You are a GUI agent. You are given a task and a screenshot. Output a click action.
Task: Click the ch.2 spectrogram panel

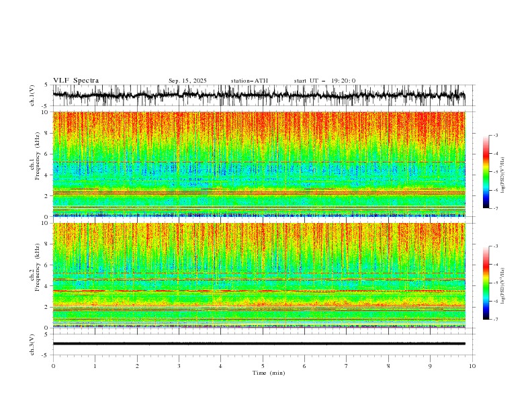(259, 275)
